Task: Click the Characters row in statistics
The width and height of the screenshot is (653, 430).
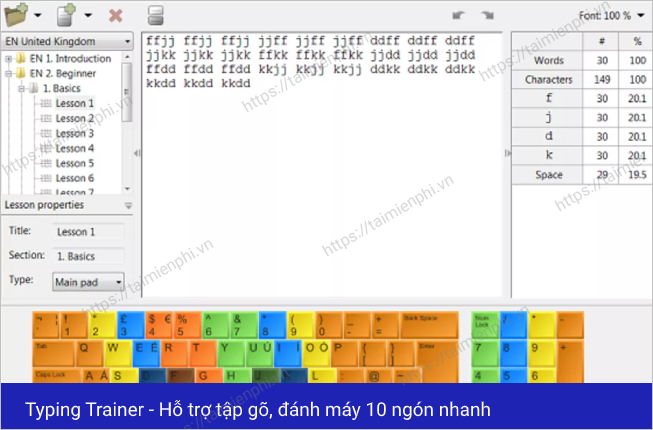Action: pos(582,80)
